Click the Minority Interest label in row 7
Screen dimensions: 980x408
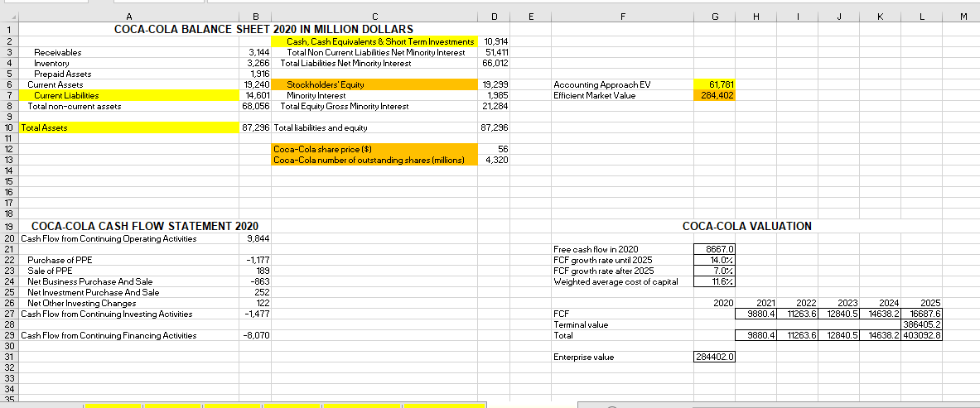click(x=317, y=96)
